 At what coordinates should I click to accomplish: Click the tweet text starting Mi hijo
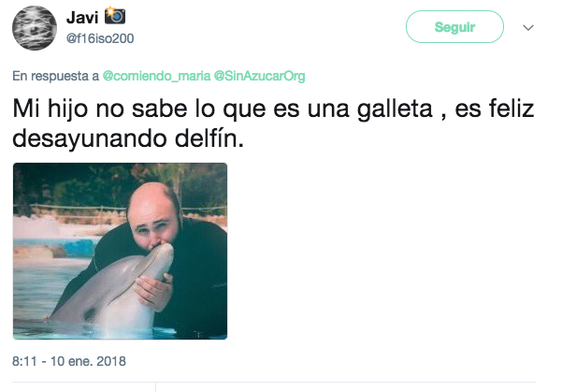click(273, 123)
